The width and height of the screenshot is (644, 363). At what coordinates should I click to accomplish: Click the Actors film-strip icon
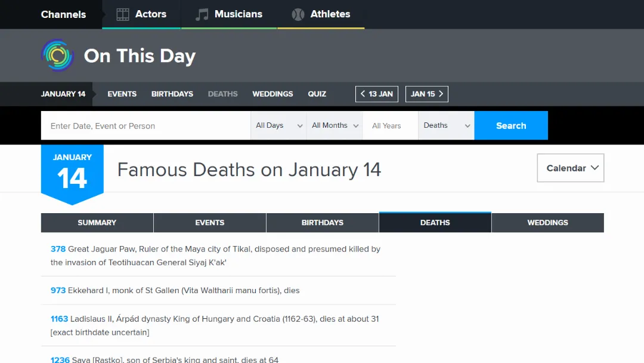(122, 14)
